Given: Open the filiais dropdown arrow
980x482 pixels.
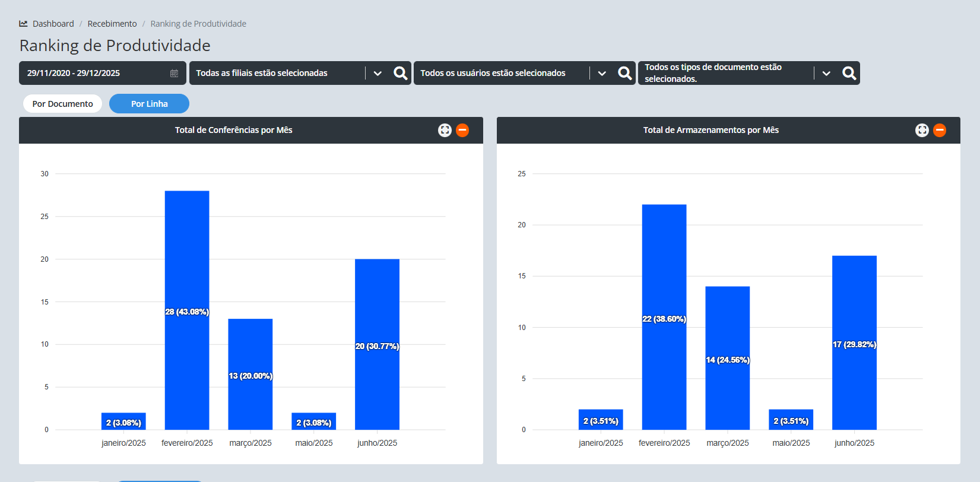Looking at the screenshot, I should pos(378,73).
